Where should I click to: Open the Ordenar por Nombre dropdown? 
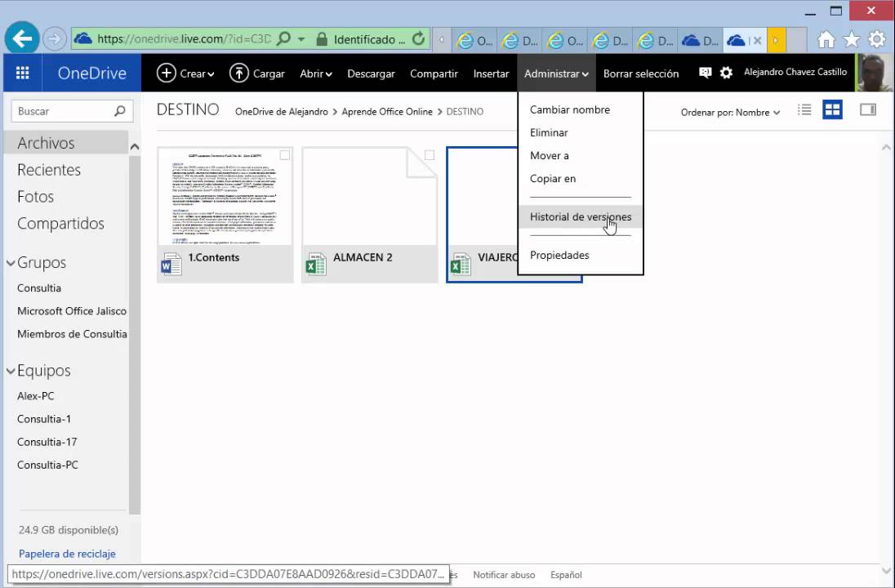(730, 113)
